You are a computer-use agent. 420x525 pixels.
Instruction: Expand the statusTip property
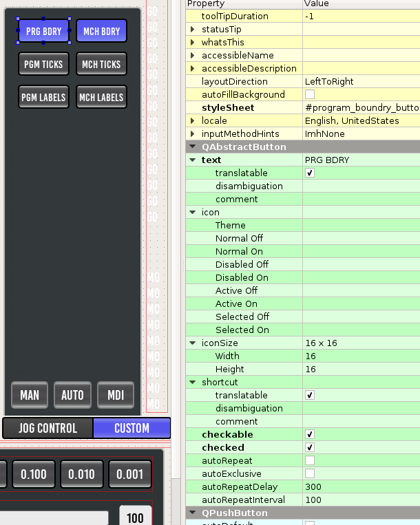pos(192,29)
